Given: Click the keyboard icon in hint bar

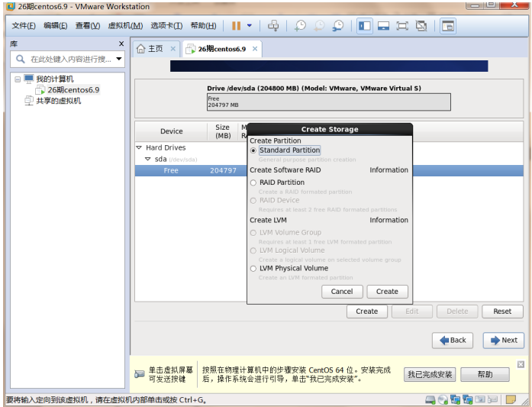Looking at the screenshot, I should pos(139,374).
